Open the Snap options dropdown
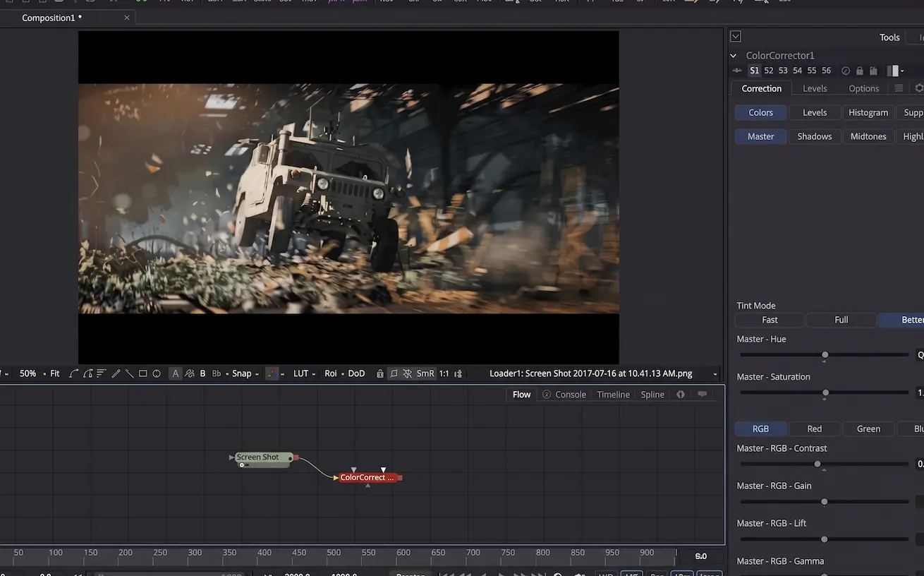 (x=245, y=373)
